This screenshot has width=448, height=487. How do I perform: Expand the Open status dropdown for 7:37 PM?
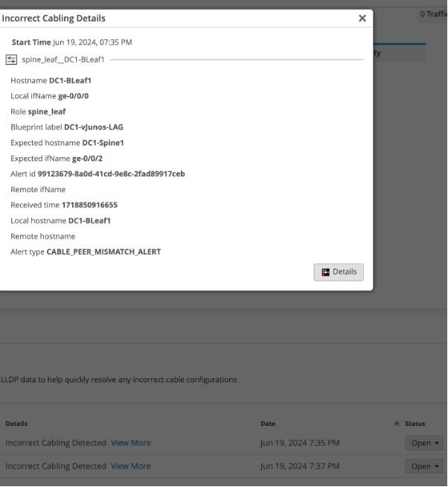click(423, 467)
